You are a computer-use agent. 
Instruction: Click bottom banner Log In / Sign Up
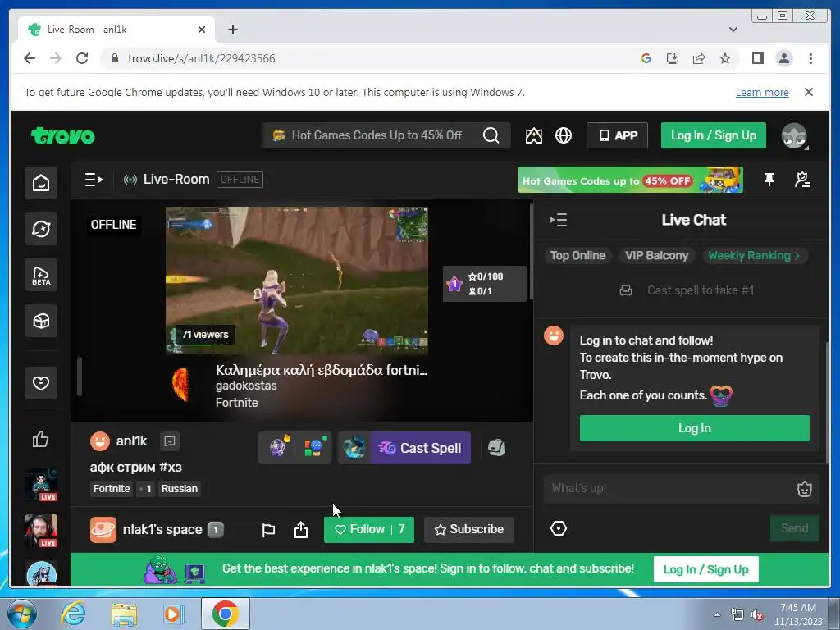pos(705,569)
